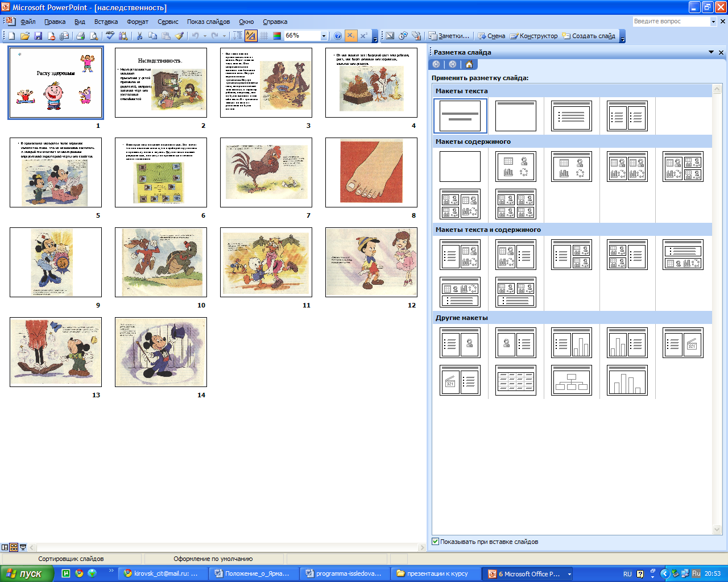The width and height of the screenshot is (728, 582).
Task: Save presentation with the floppy disk icon
Action: (x=38, y=36)
